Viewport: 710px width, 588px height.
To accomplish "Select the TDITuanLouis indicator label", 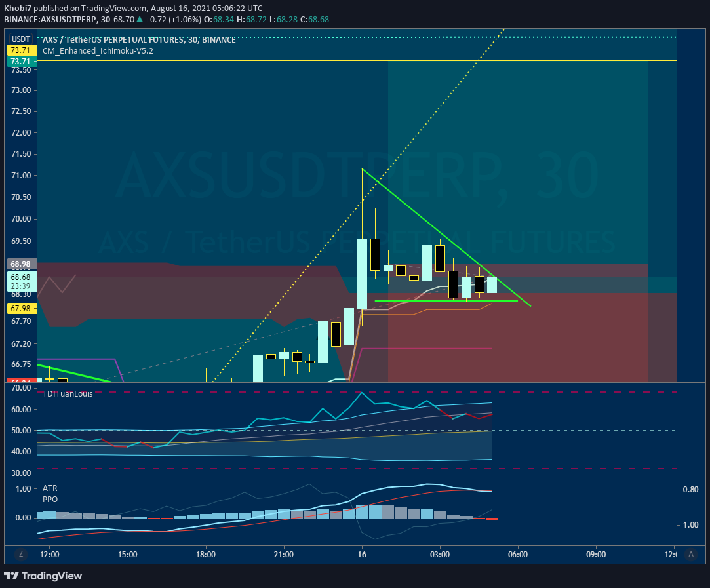I will click(68, 393).
